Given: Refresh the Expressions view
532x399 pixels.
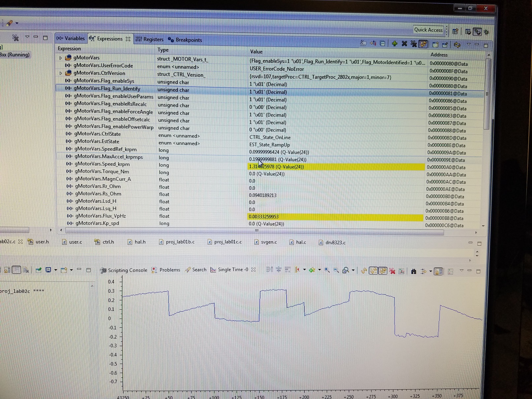Looking at the screenshot, I should (457, 45).
